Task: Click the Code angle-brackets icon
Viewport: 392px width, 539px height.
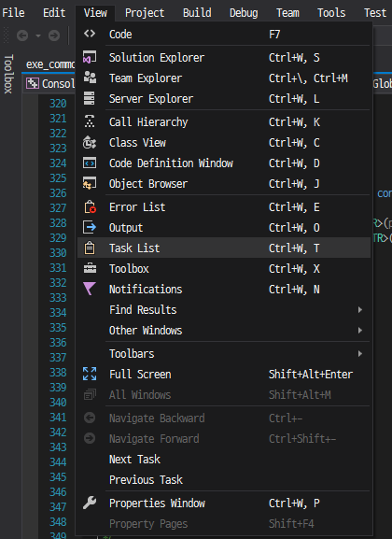Action: pyautogui.click(x=90, y=34)
